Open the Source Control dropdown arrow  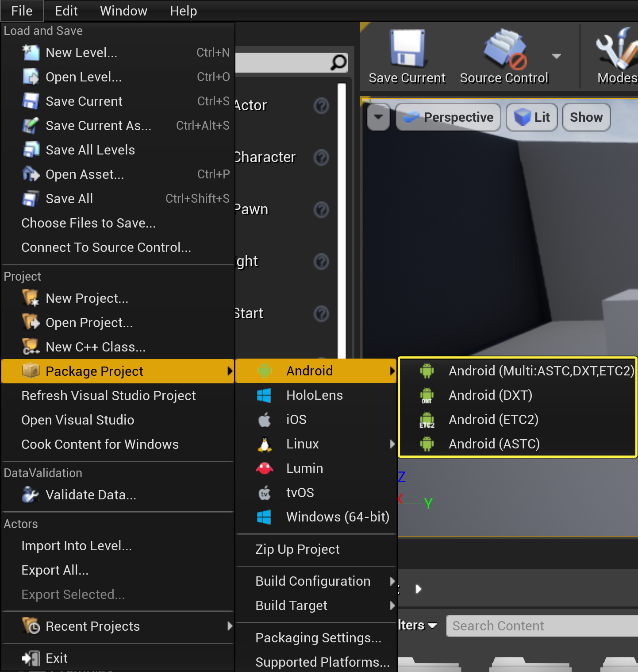pyautogui.click(x=556, y=56)
